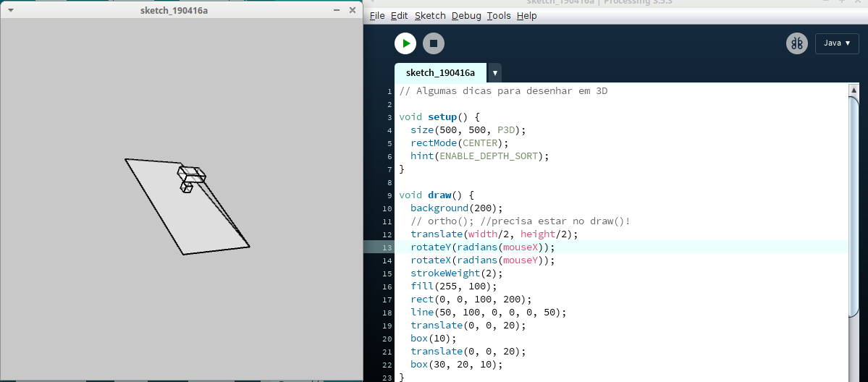Open the File menu
Screen dimensions: 868x382
(x=377, y=16)
